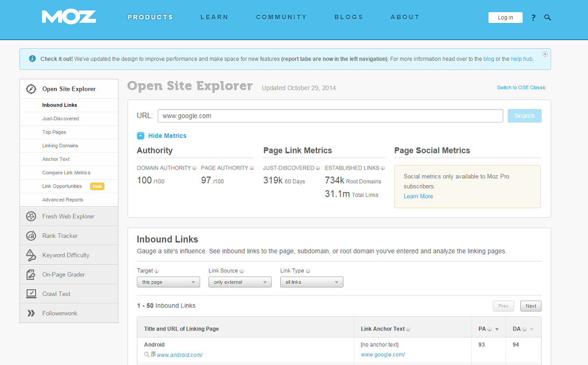Image resolution: width=588 pixels, height=365 pixels.
Task: Click info icon beside PA column header
Action: tap(489, 329)
